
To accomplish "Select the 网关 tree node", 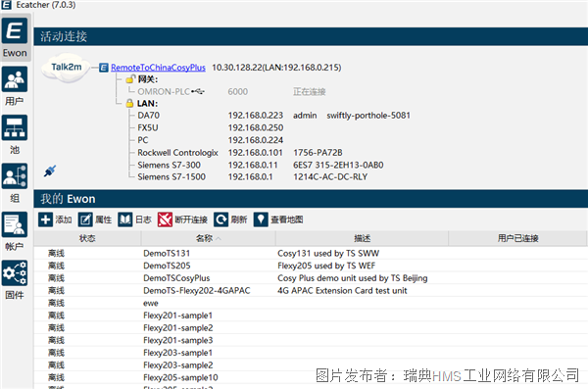I will (148, 79).
